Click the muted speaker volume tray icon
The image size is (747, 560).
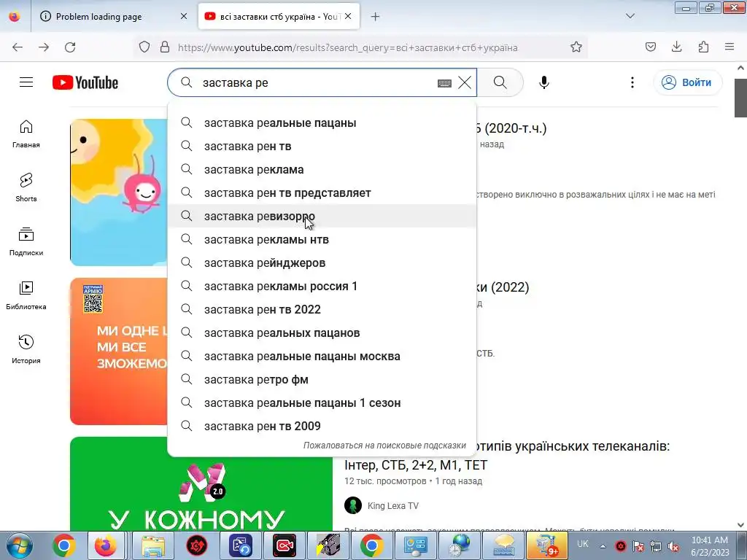(x=673, y=546)
